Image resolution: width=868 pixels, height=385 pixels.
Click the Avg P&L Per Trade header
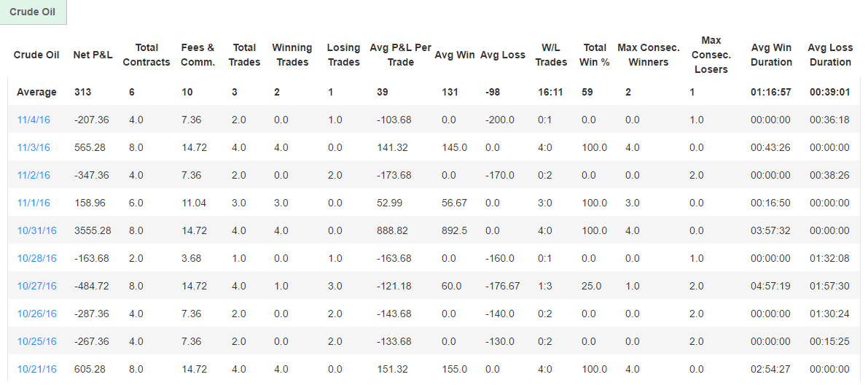(x=401, y=55)
